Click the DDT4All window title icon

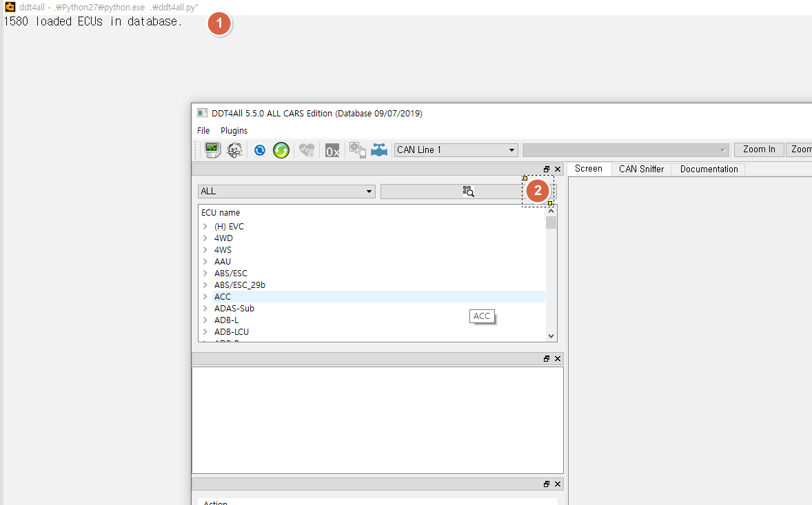(203, 113)
